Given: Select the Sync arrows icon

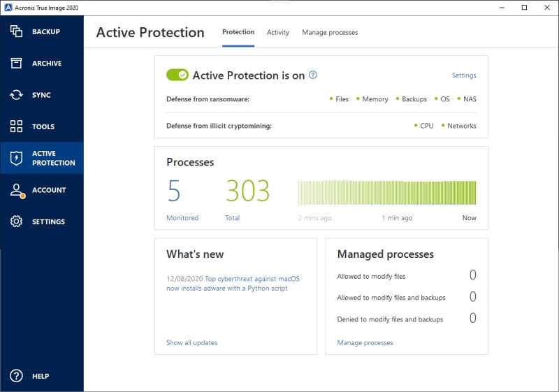Looking at the screenshot, I should click(16, 95).
